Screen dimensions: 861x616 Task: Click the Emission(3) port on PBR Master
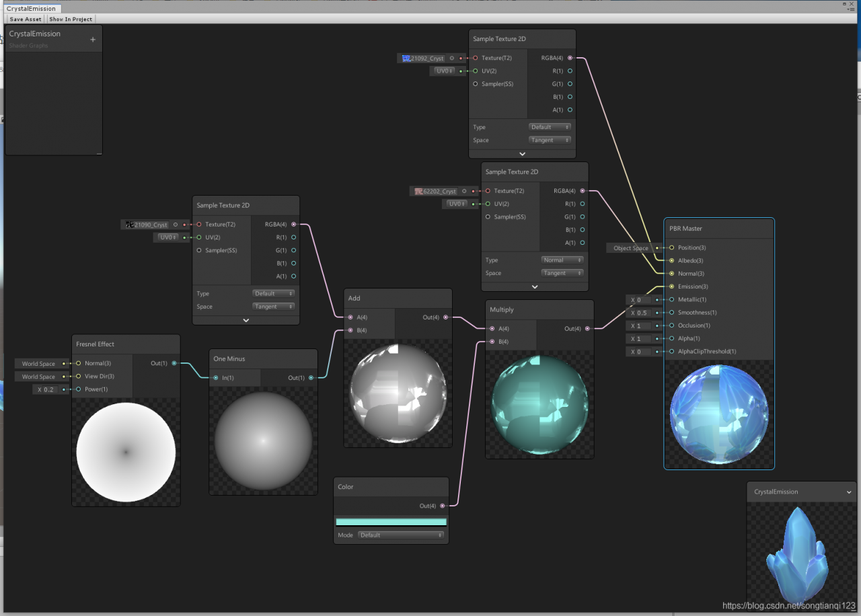click(671, 286)
